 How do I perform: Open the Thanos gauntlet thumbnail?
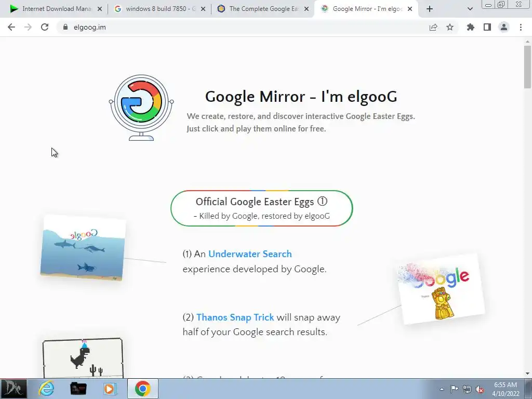point(441,289)
